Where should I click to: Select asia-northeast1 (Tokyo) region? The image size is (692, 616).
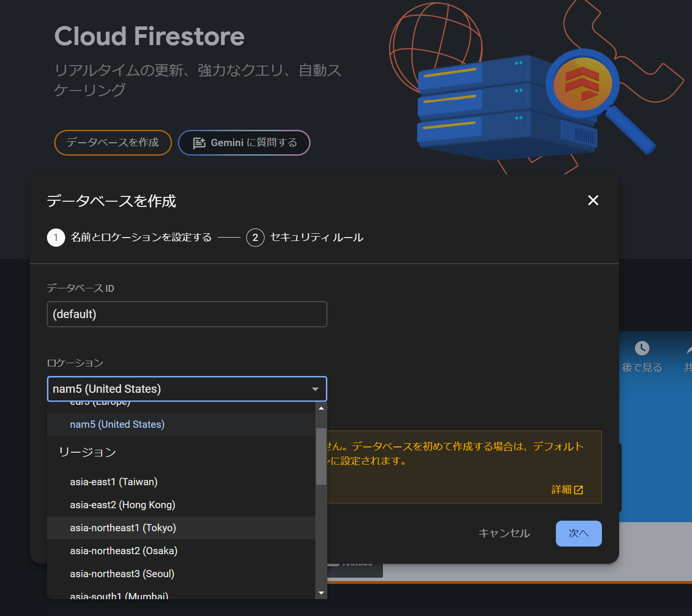pos(181,528)
